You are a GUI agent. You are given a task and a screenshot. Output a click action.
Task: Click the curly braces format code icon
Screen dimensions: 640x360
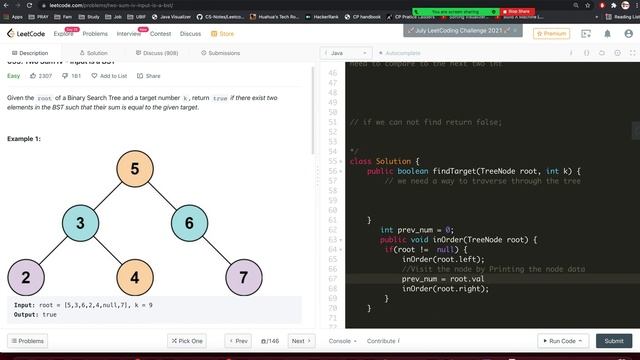pyautogui.click(x=587, y=53)
